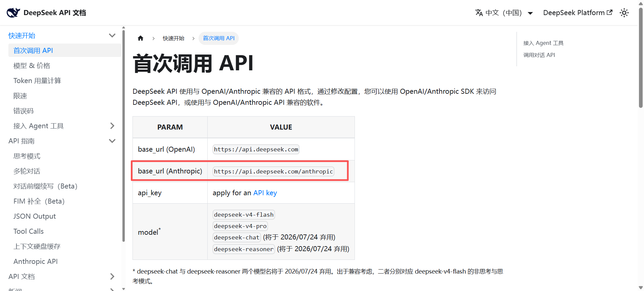Open Token 用量计算 page

click(37, 81)
